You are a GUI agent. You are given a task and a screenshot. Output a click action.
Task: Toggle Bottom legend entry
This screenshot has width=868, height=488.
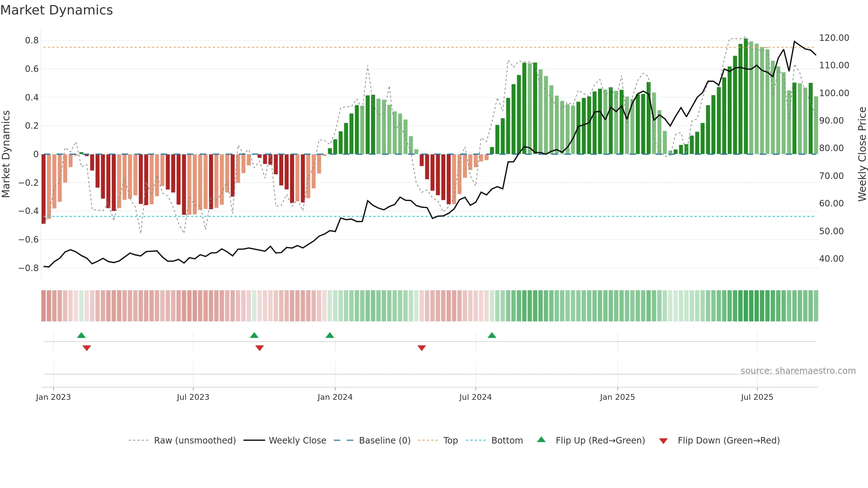point(494,440)
